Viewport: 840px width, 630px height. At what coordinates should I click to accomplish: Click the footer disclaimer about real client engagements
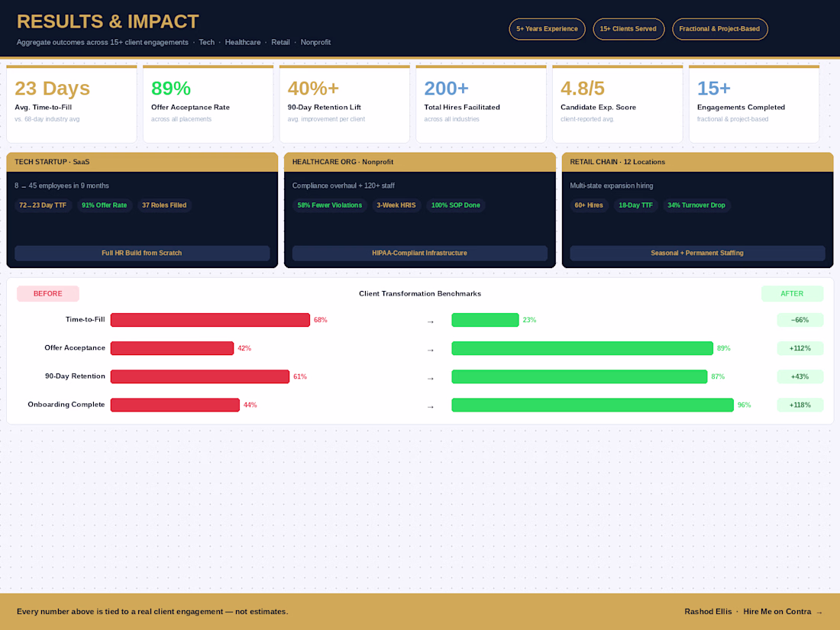(x=152, y=611)
